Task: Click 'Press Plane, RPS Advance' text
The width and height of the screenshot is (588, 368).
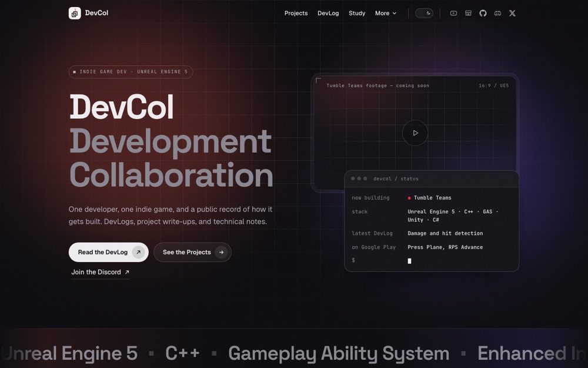Action: point(445,247)
